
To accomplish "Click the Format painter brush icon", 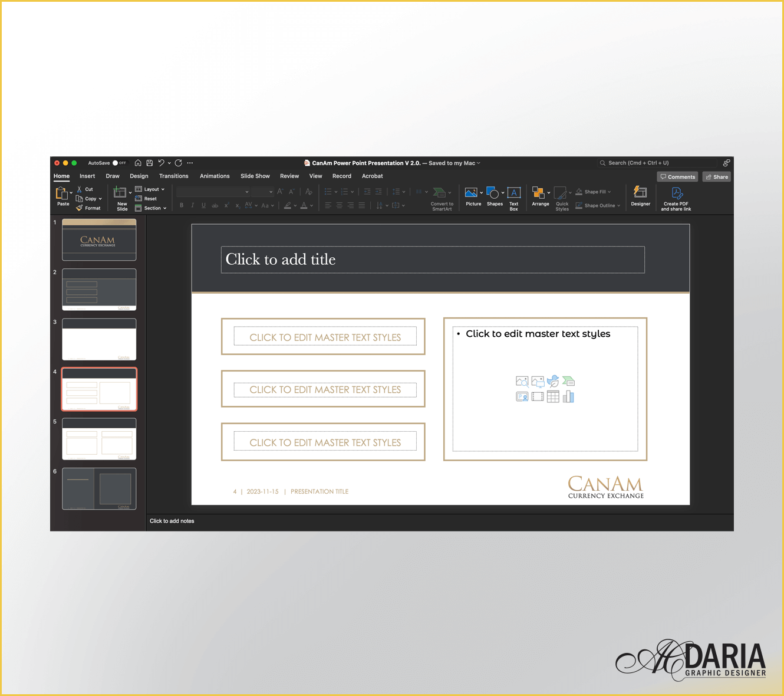I will pos(80,208).
